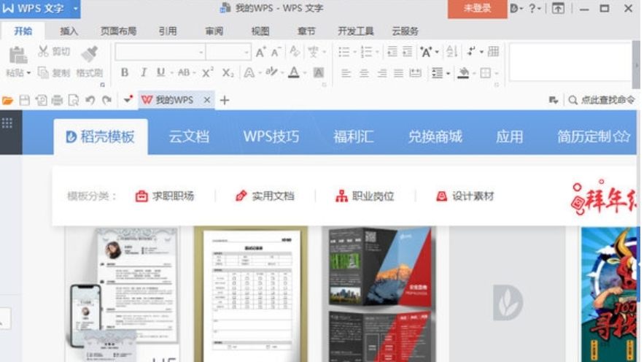Click the print icon
Image resolution: width=644 pixels, height=362 pixels.
tap(57, 100)
